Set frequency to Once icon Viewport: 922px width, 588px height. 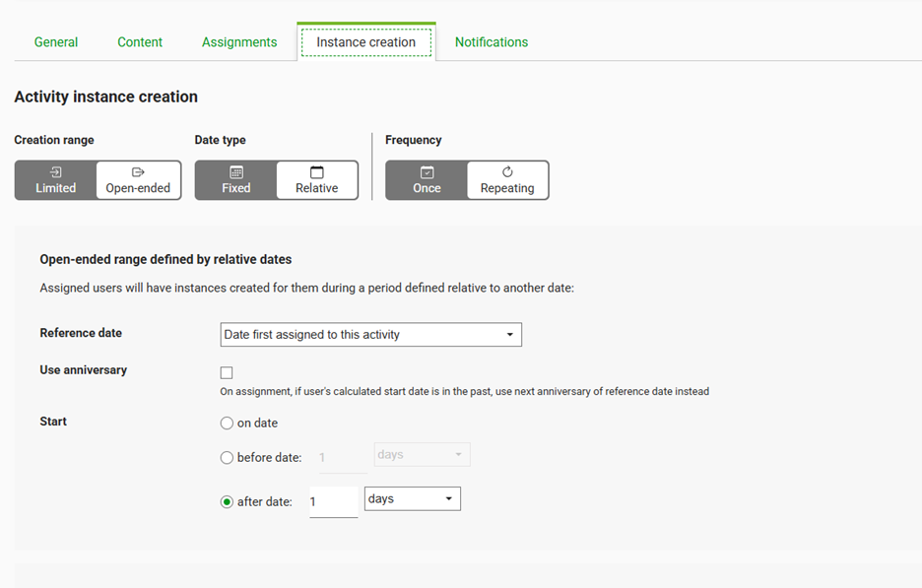[427, 172]
